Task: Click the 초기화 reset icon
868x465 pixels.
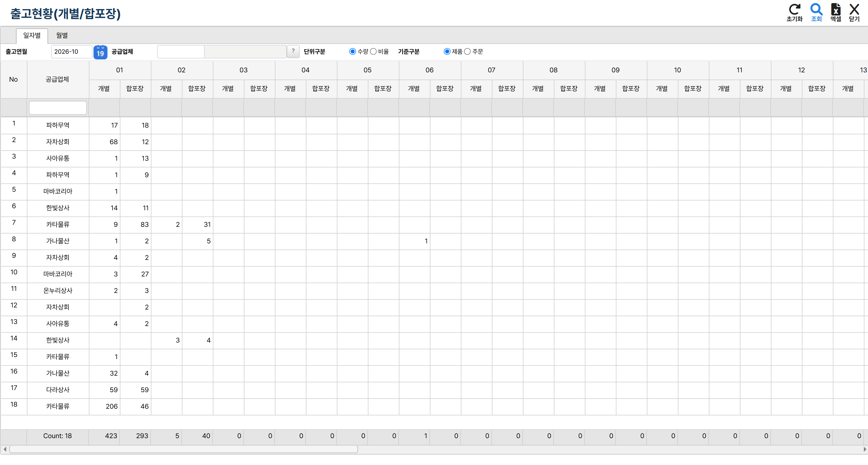Action: (x=794, y=12)
